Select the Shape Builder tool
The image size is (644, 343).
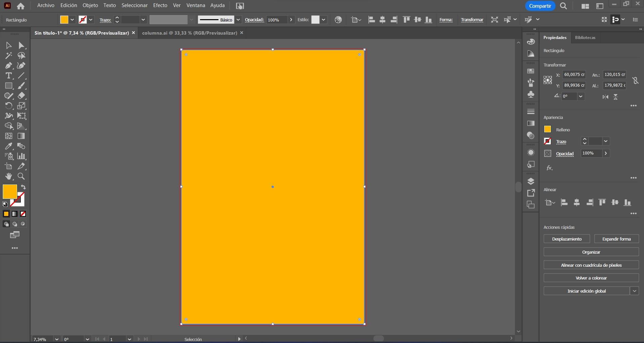pos(9,126)
